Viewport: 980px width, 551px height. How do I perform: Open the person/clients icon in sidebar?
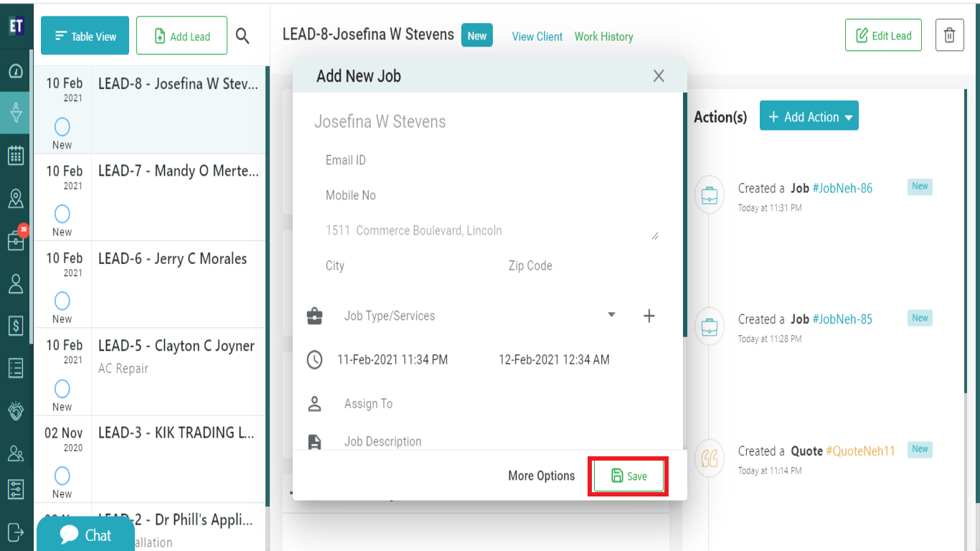(x=16, y=283)
